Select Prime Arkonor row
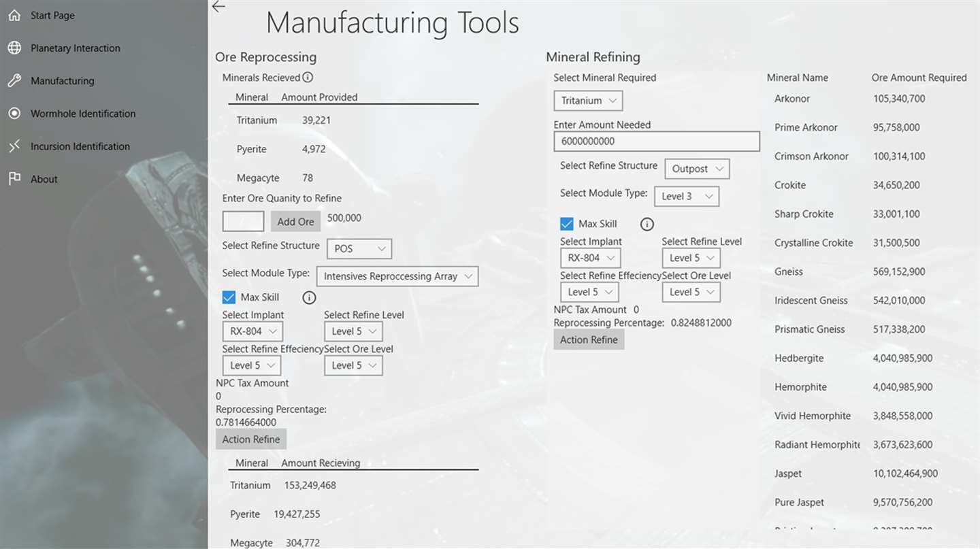The height and width of the screenshot is (549, 980). click(871, 127)
